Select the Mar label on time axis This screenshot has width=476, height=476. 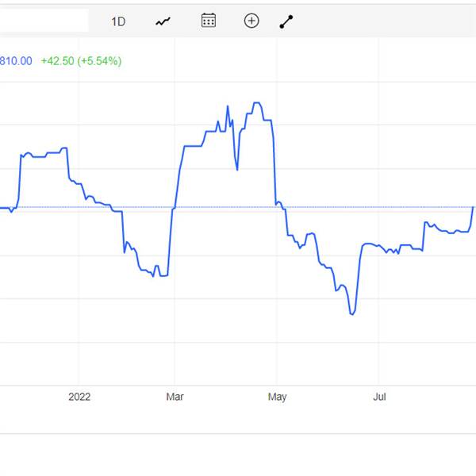(175, 397)
